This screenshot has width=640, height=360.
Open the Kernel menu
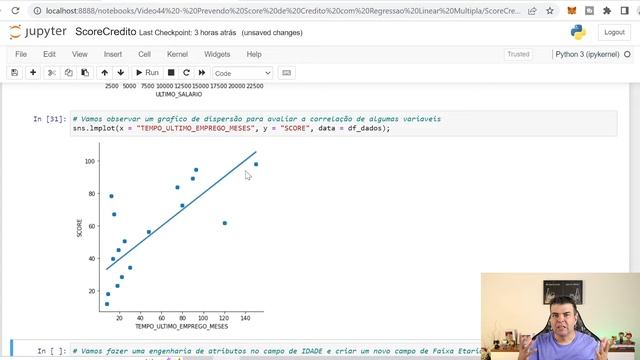point(177,54)
